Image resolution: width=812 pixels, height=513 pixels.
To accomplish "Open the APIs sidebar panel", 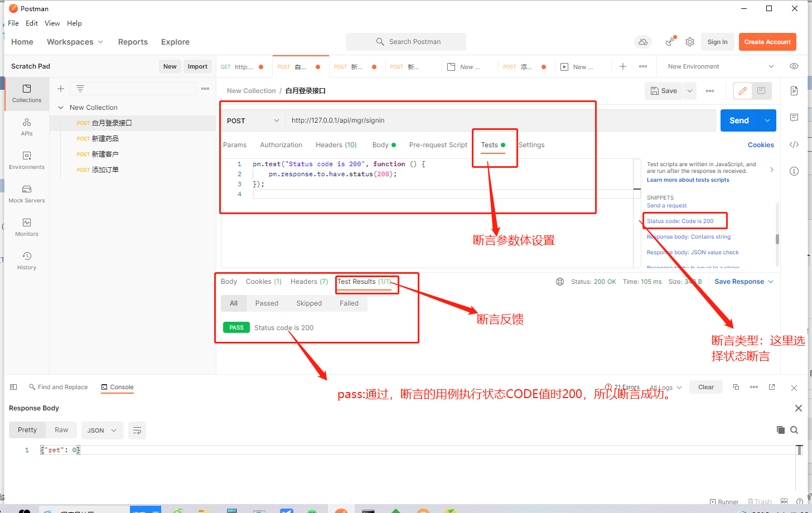I will coord(27,127).
